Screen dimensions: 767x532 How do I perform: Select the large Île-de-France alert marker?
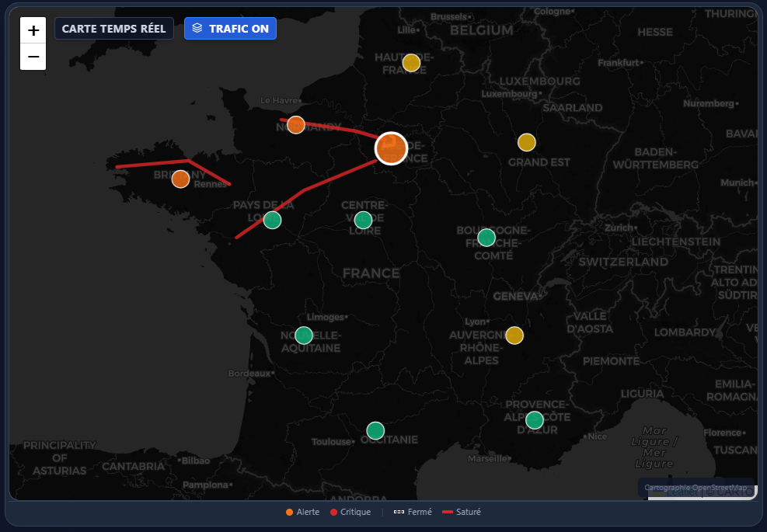click(391, 148)
